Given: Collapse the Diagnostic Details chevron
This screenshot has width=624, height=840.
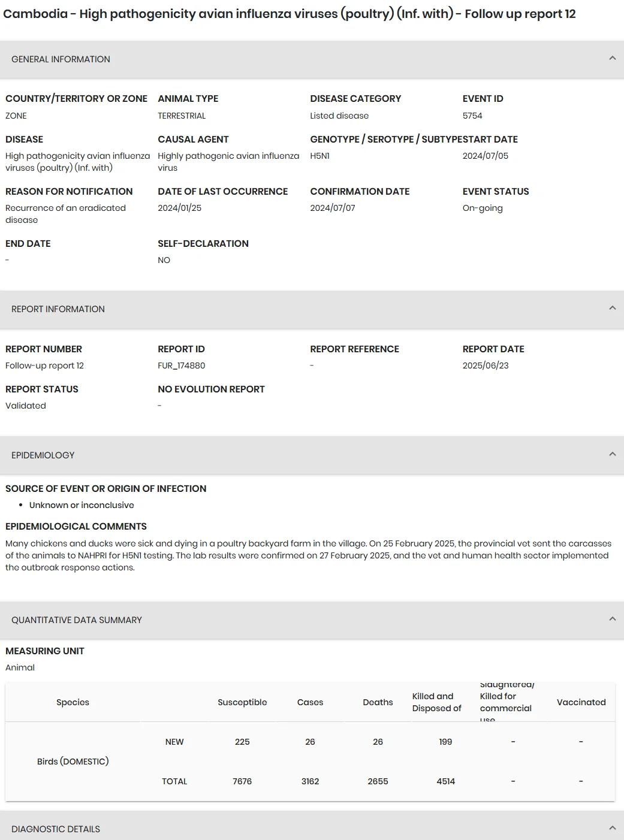Looking at the screenshot, I should click(612, 828).
